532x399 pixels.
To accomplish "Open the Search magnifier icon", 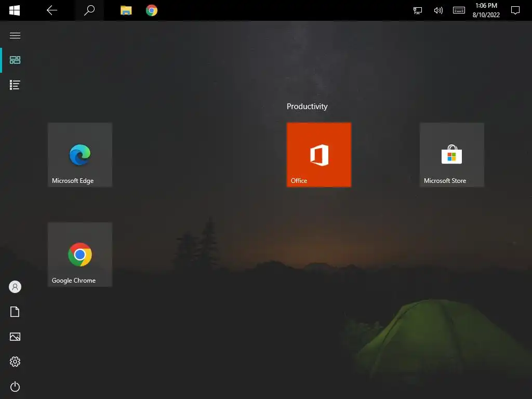I will (x=89, y=10).
